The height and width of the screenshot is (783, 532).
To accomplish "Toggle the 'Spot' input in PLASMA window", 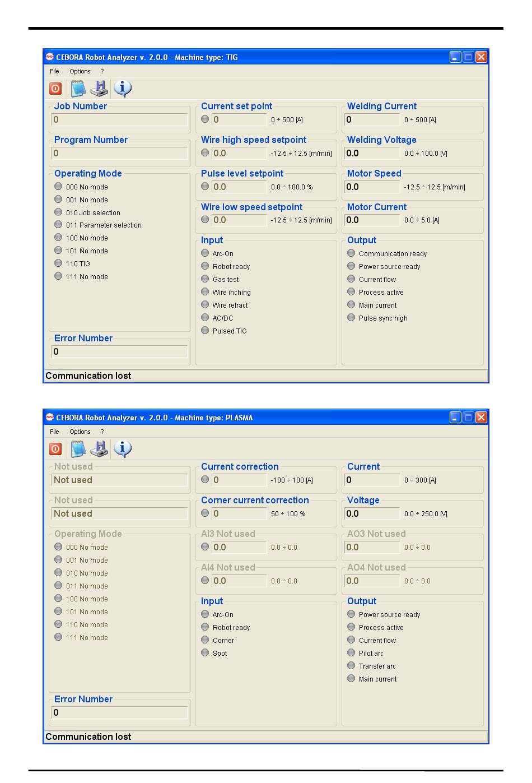I will pyautogui.click(x=205, y=653).
